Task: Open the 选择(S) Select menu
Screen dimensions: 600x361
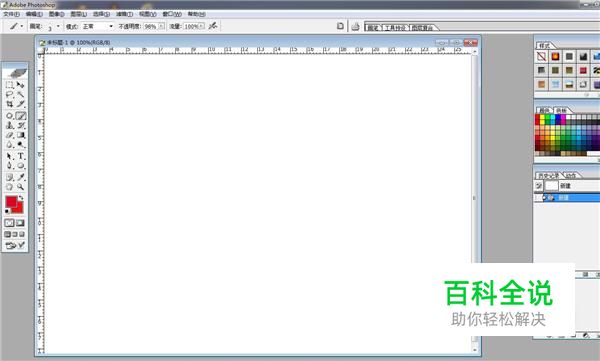Action: pos(101,14)
